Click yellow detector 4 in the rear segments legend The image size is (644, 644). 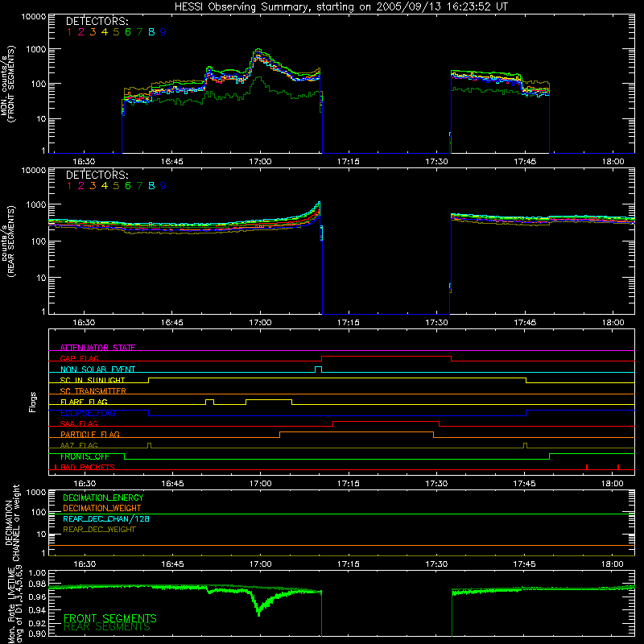point(105,186)
